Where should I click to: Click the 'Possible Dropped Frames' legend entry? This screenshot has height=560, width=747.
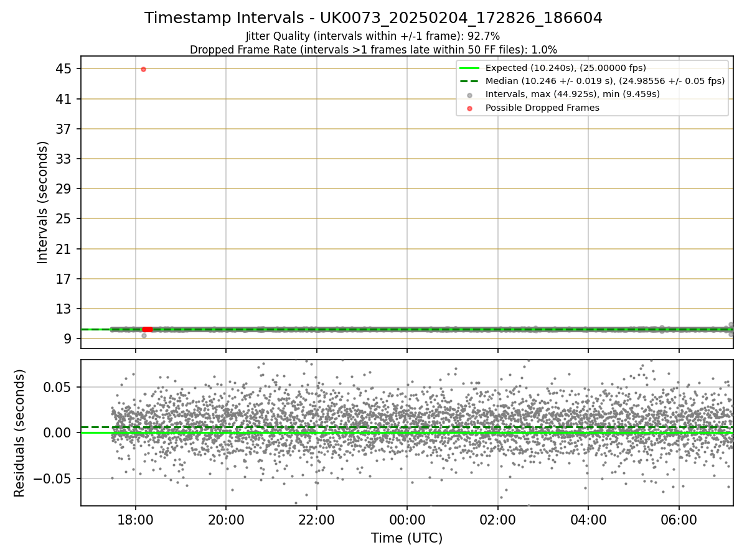(x=542, y=108)
